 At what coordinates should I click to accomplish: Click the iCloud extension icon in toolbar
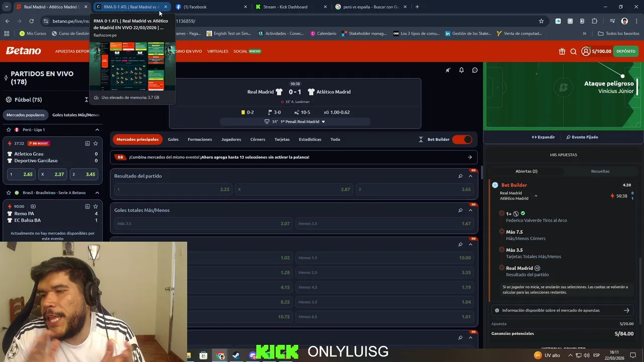[558, 21]
